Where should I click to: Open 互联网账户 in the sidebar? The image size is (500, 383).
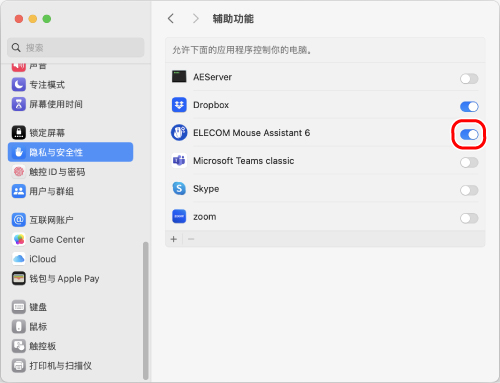tap(51, 220)
